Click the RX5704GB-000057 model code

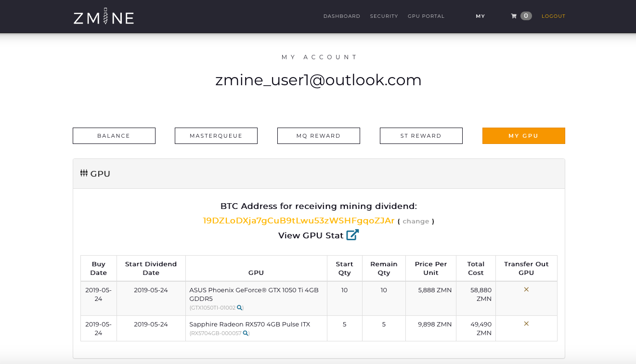click(x=216, y=333)
